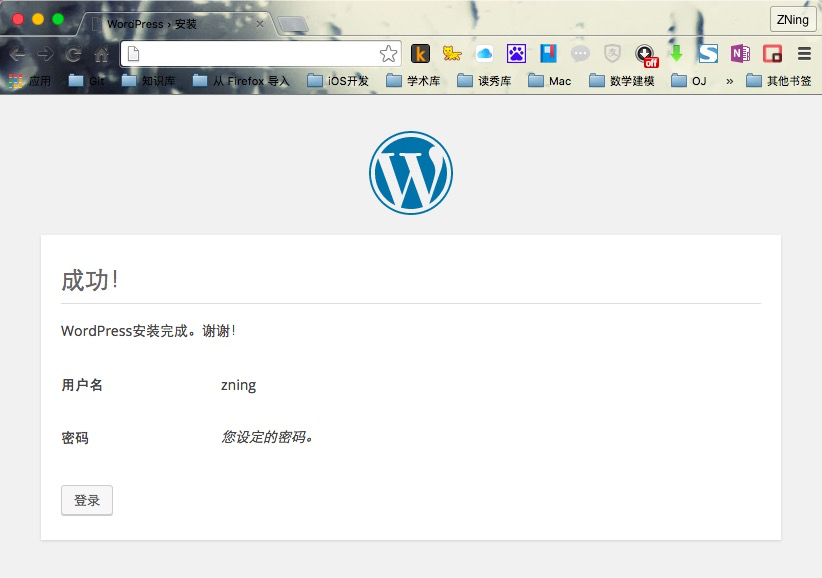The width and height of the screenshot is (822, 578).
Task: Close the WordPress 安装 tab
Action: tap(259, 24)
